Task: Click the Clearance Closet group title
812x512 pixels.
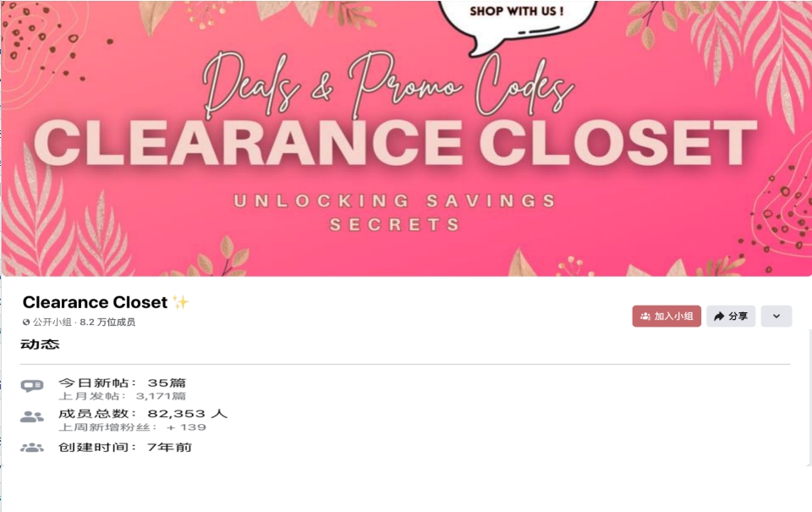Action: (96, 302)
